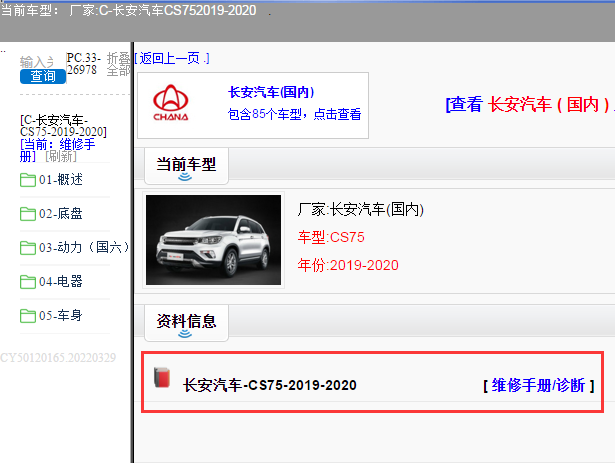Select 01-概述 tree label
The height and width of the screenshot is (463, 615).
click(x=61, y=180)
